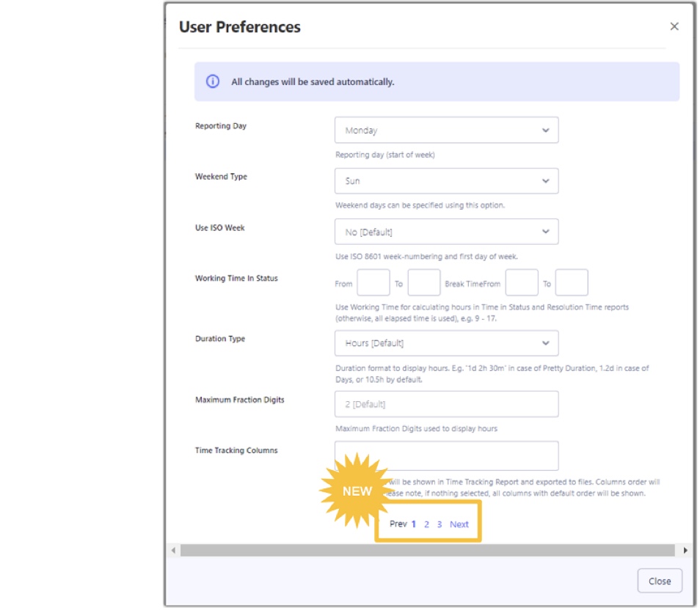Select page 1 in pagination
The height and width of the screenshot is (613, 700).
(x=414, y=524)
